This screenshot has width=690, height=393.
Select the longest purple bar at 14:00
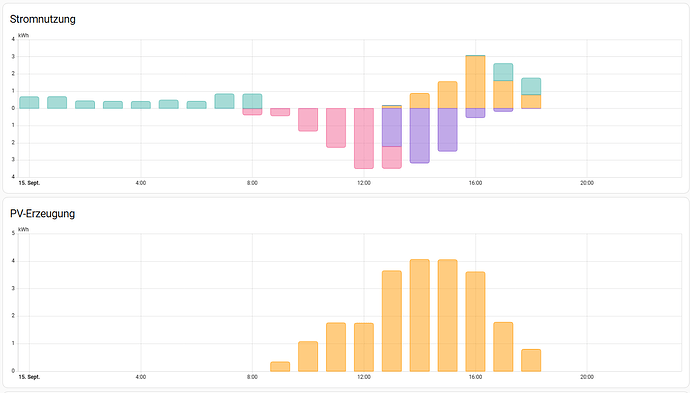pos(419,136)
